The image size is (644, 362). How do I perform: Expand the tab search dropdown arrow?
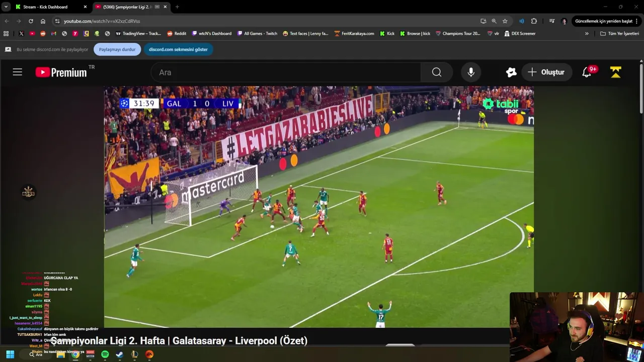coord(6,7)
